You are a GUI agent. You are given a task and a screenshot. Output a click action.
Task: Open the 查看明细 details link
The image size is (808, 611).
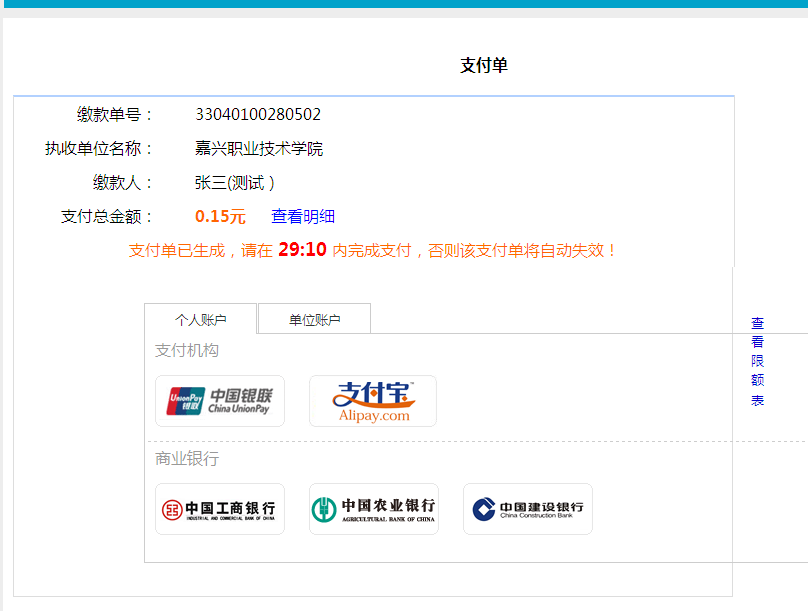[x=303, y=216]
